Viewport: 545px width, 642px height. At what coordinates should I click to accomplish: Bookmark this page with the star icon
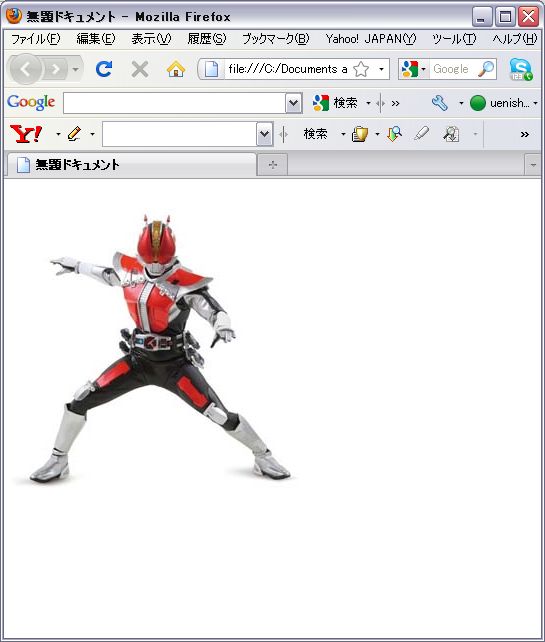click(361, 69)
